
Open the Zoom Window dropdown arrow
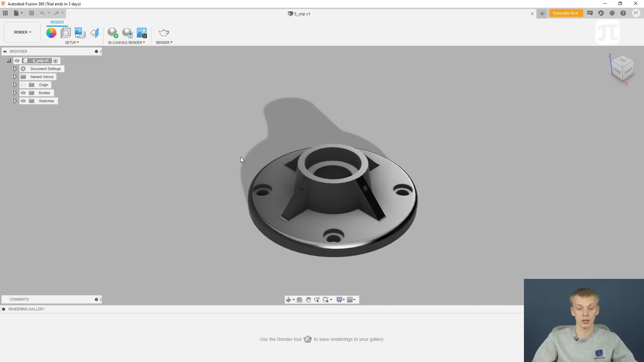click(x=331, y=300)
